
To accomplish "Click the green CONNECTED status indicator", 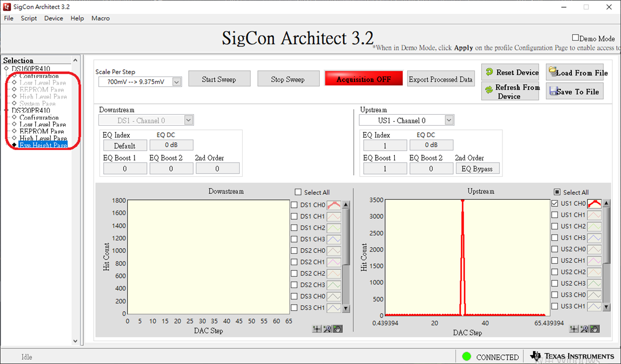I will tap(467, 356).
